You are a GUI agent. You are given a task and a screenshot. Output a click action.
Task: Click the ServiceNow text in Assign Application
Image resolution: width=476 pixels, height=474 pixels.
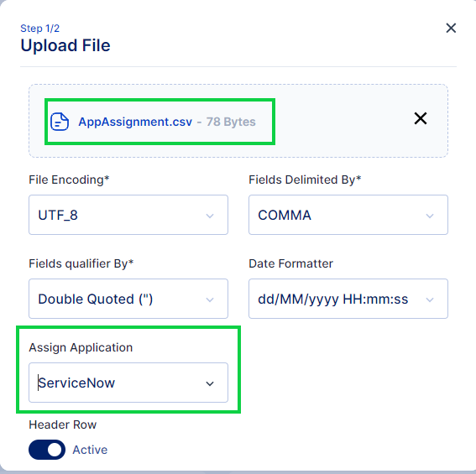76,383
